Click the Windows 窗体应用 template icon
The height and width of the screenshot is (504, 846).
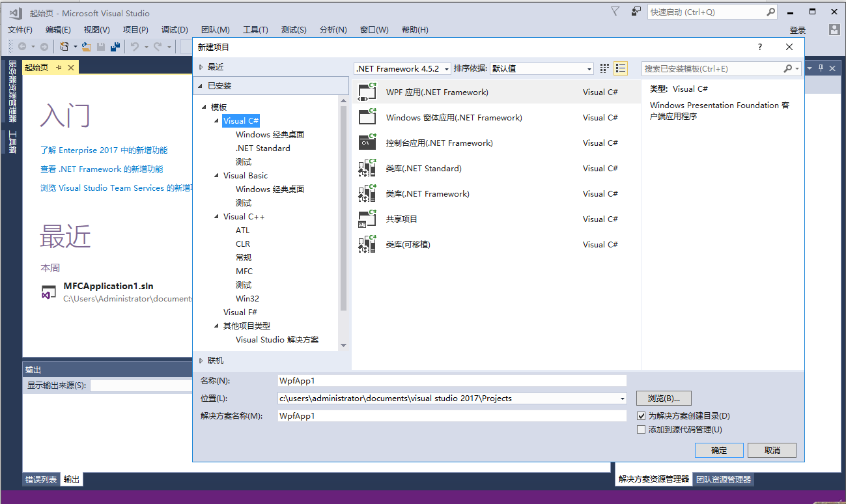[x=367, y=117]
